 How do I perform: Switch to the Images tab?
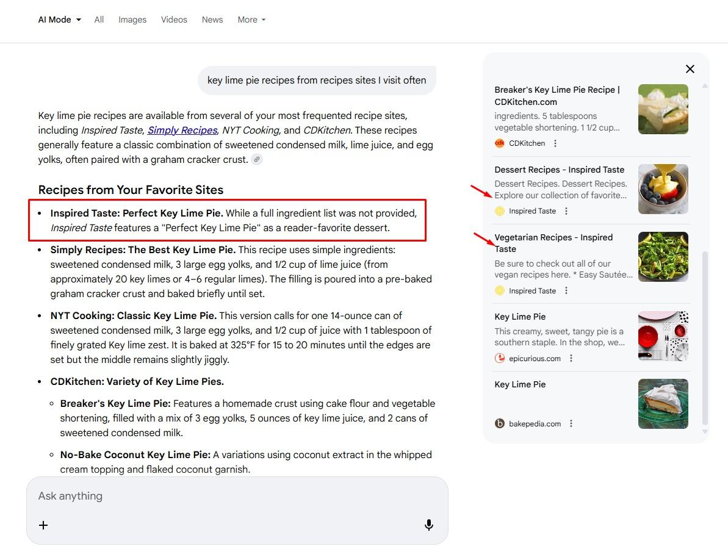(x=132, y=20)
